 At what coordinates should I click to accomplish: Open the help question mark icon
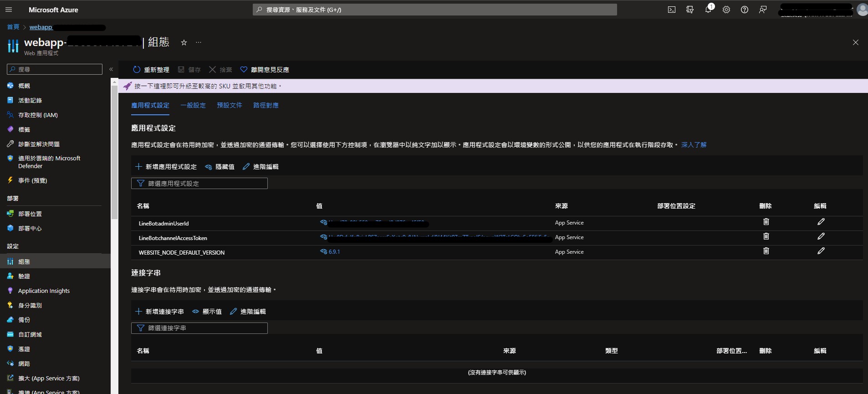(x=745, y=10)
